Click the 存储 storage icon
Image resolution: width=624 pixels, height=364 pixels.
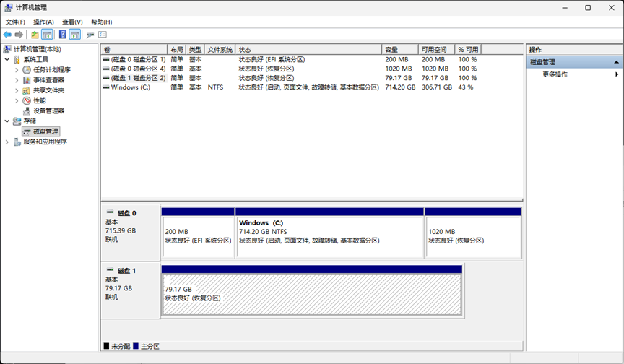click(17, 121)
